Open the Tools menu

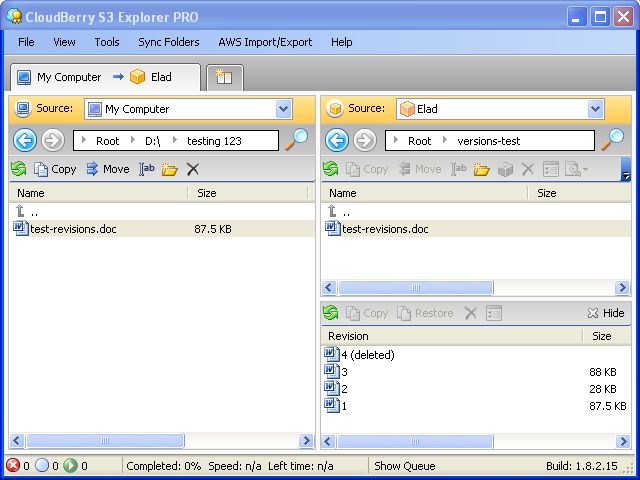[107, 42]
